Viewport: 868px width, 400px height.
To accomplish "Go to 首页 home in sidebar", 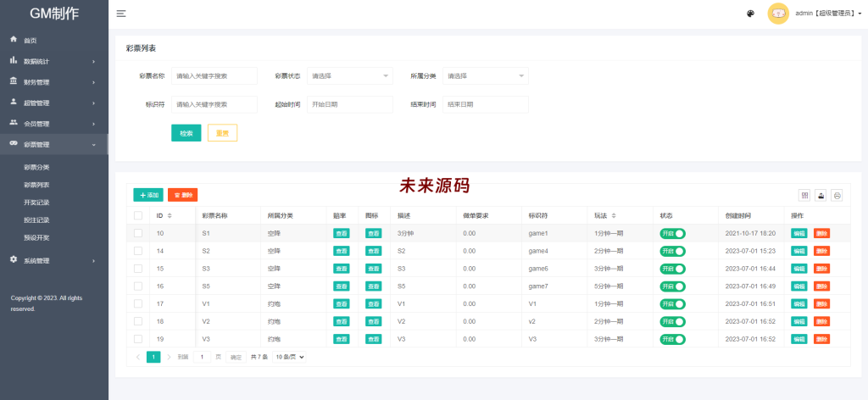I will [x=53, y=41].
